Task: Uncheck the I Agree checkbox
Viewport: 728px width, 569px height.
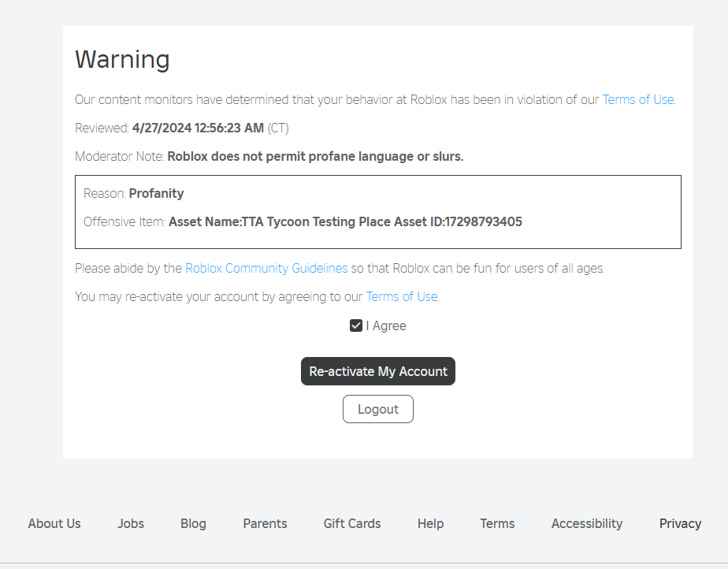Action: pos(356,325)
